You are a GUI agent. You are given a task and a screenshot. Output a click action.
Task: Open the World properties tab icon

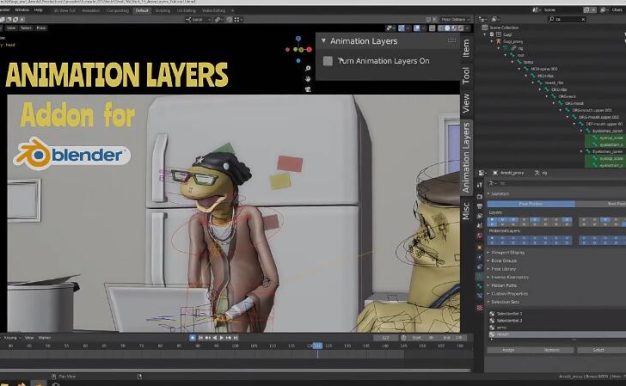(x=479, y=236)
